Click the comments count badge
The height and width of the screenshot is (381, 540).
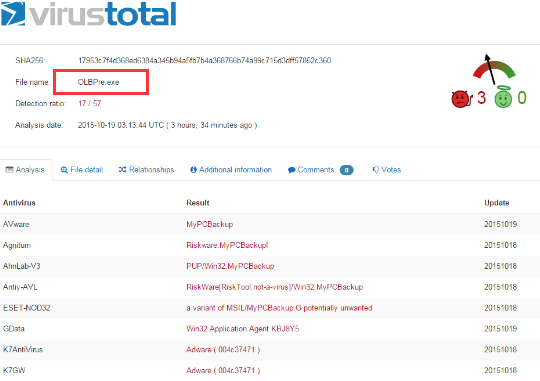[346, 170]
